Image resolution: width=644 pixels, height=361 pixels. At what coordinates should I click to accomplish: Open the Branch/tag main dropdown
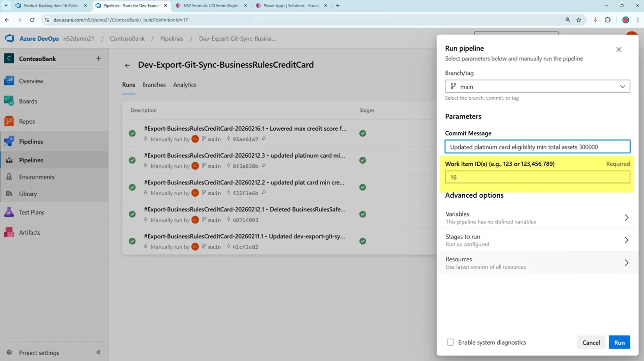[537, 87]
